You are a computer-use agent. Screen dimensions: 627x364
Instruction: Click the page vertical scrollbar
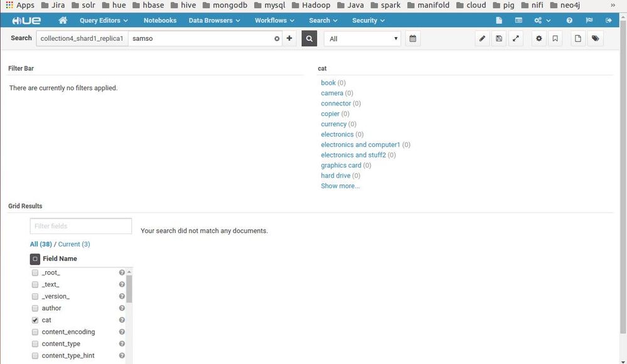[x=623, y=176]
